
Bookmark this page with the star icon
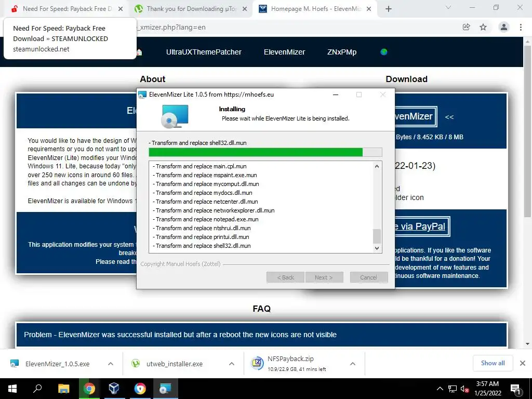pyautogui.click(x=483, y=27)
